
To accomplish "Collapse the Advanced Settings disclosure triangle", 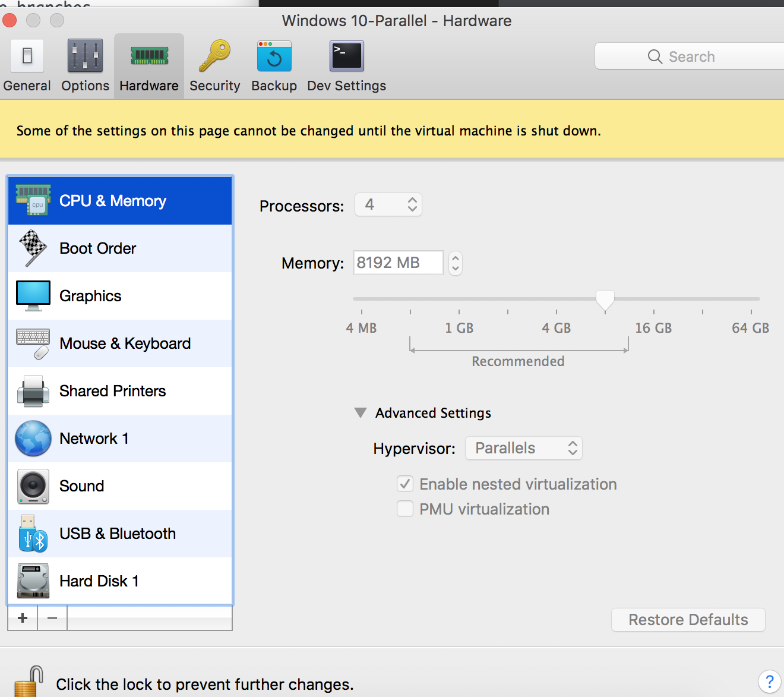I will click(360, 412).
